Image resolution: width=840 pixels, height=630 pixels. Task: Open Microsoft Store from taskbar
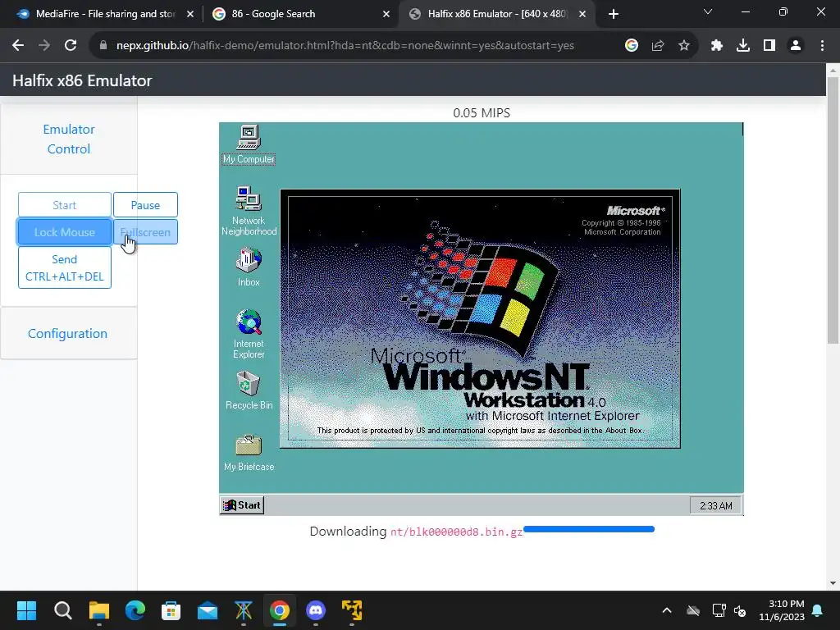171,610
